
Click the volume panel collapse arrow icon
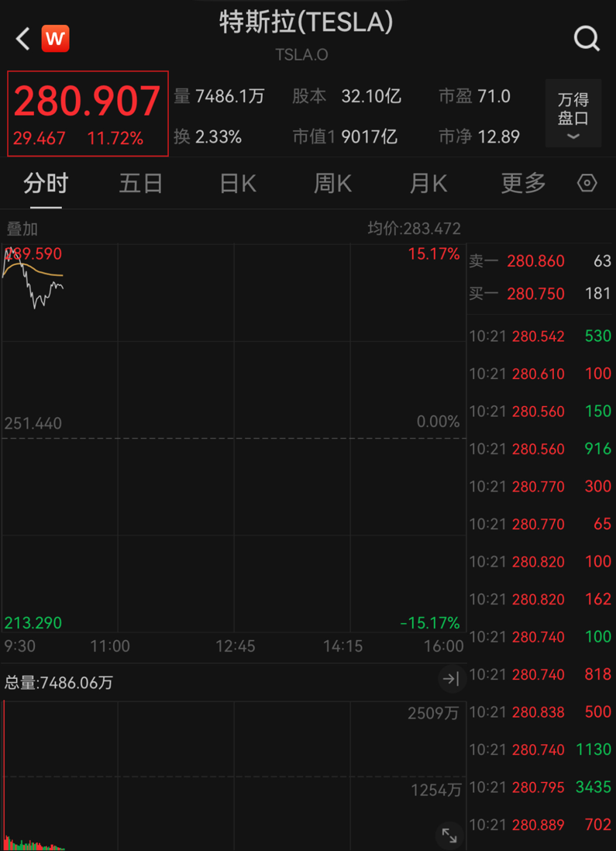coord(451,678)
